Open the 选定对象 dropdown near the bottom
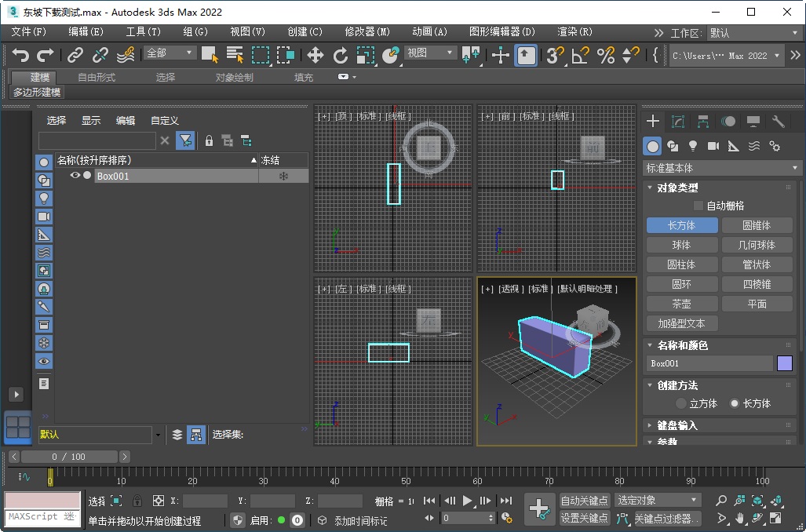This screenshot has width=806, height=532. coord(658,500)
